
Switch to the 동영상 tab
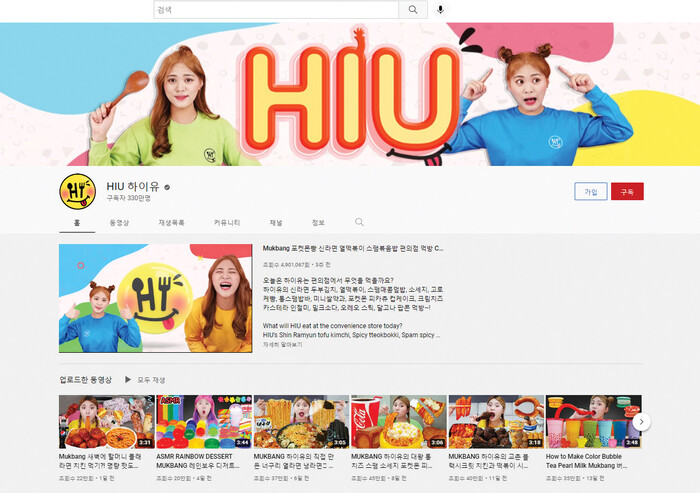pyautogui.click(x=119, y=222)
